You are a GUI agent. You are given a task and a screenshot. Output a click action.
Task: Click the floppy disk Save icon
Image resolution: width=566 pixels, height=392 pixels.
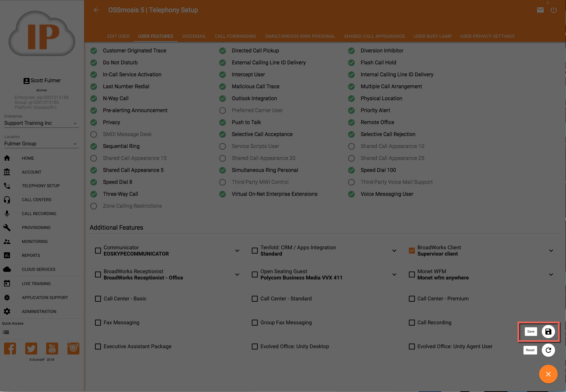[548, 332]
